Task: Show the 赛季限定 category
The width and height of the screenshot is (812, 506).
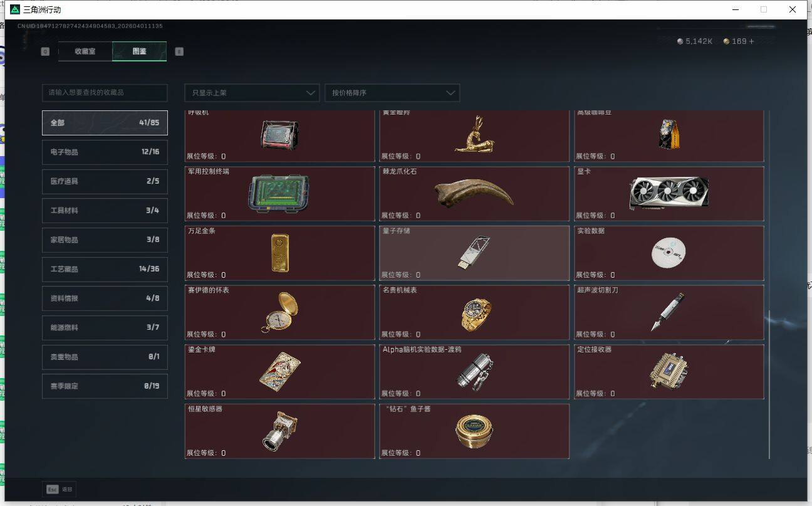Action: click(x=105, y=386)
